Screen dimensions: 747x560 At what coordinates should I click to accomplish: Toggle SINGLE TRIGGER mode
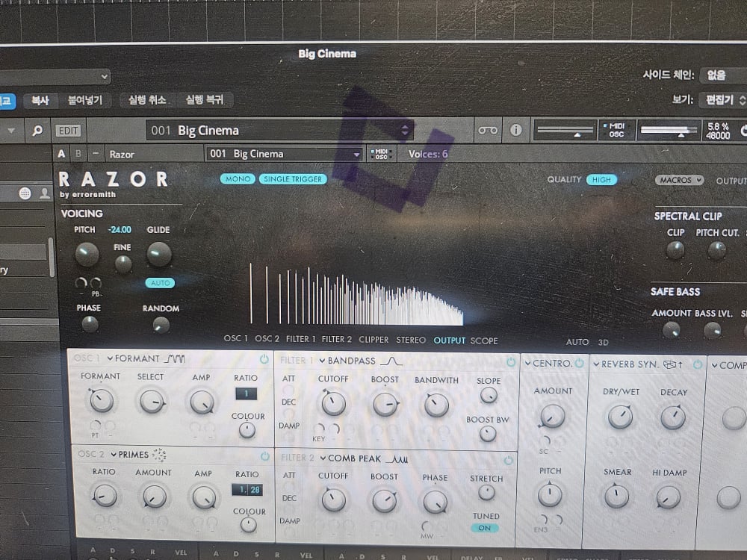coord(293,179)
